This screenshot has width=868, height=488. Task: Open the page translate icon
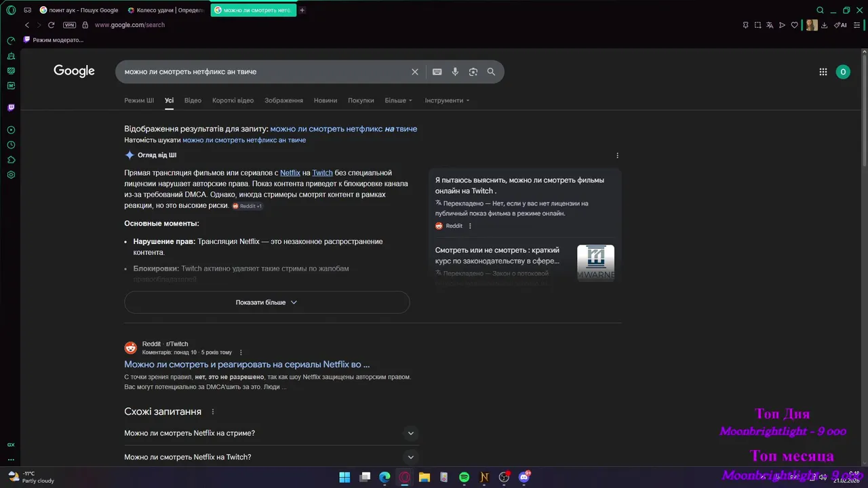(770, 25)
